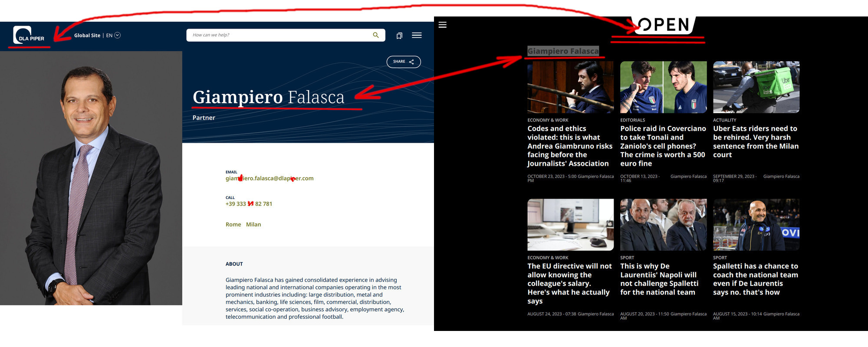This screenshot has width=868, height=347.
Task: Click the search magnifier icon
Action: pos(376,35)
